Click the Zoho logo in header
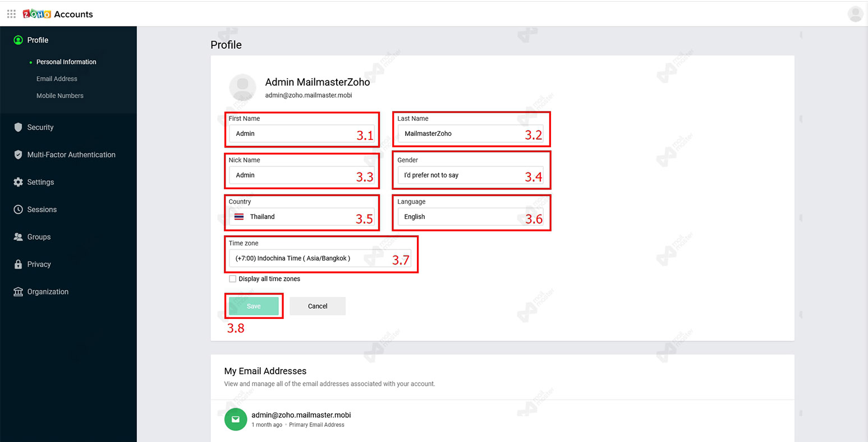 pyautogui.click(x=36, y=14)
